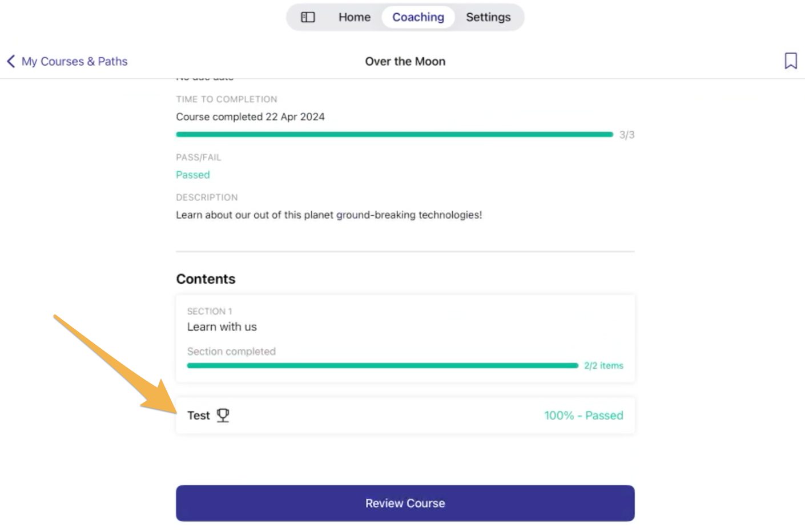Screen dimensions: 805x532
Task: Open Section 1 Learn with us card
Action: coord(405,338)
